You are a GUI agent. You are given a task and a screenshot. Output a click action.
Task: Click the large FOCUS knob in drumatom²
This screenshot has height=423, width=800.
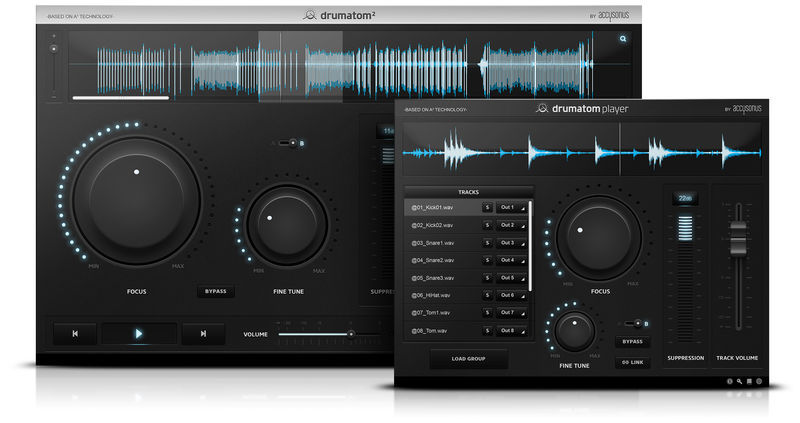pyautogui.click(x=136, y=200)
